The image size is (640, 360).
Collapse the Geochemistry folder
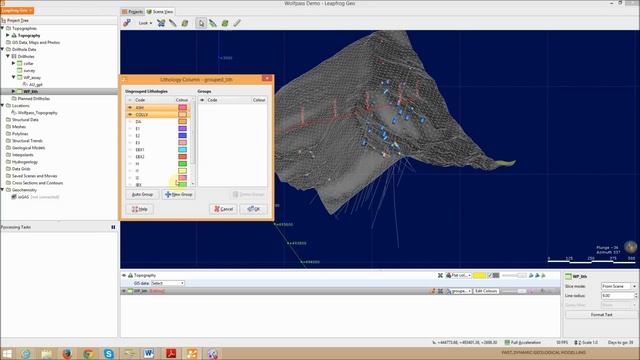[x=2, y=190]
